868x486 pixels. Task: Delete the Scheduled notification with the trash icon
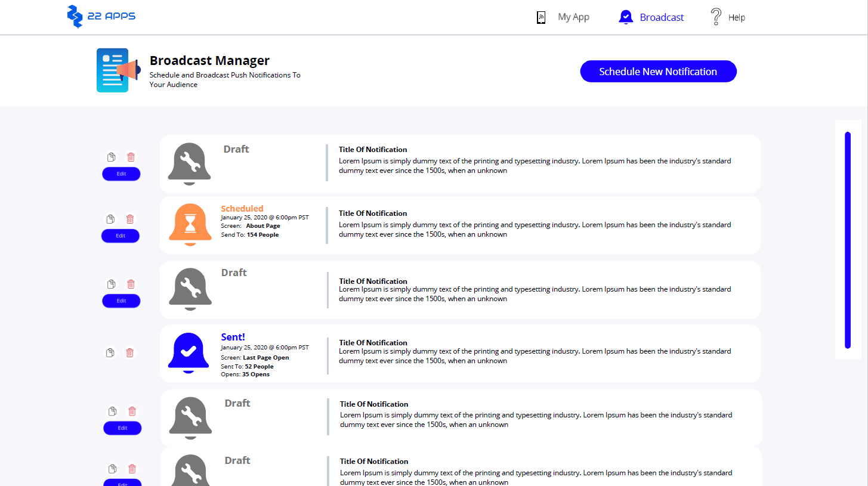point(130,219)
